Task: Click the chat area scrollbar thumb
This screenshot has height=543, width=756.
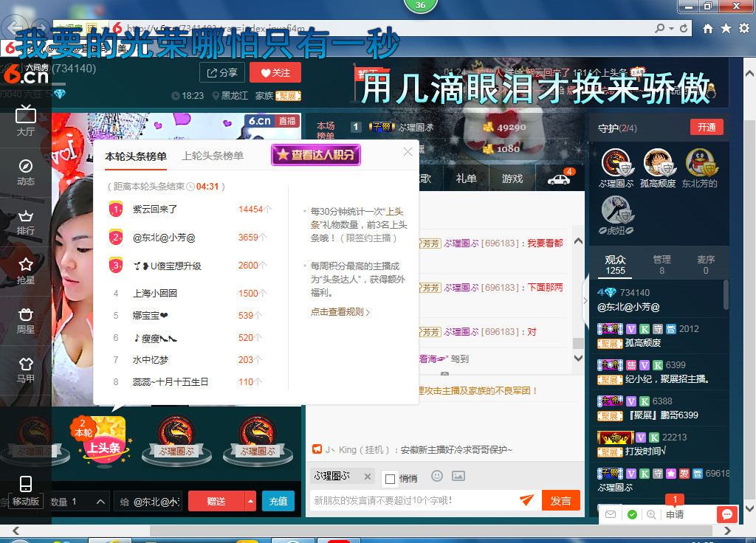Action: coord(578,343)
